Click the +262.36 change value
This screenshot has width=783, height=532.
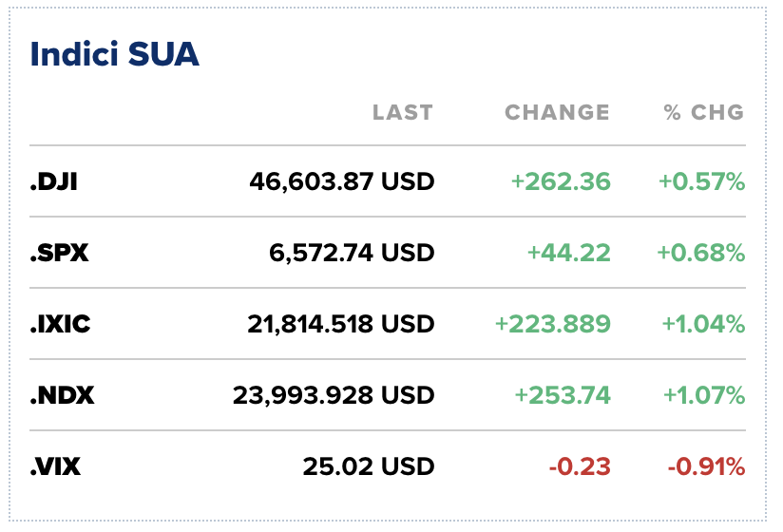tap(561, 180)
